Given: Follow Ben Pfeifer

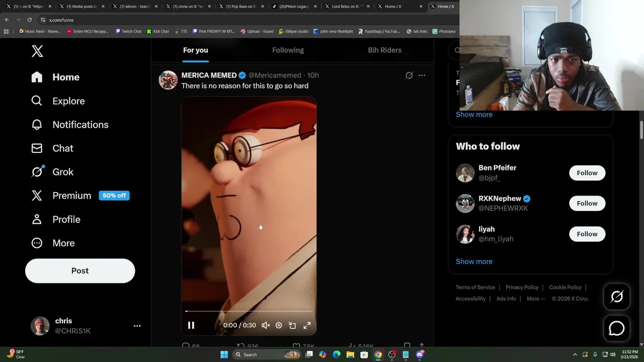Looking at the screenshot, I should click(x=587, y=173).
